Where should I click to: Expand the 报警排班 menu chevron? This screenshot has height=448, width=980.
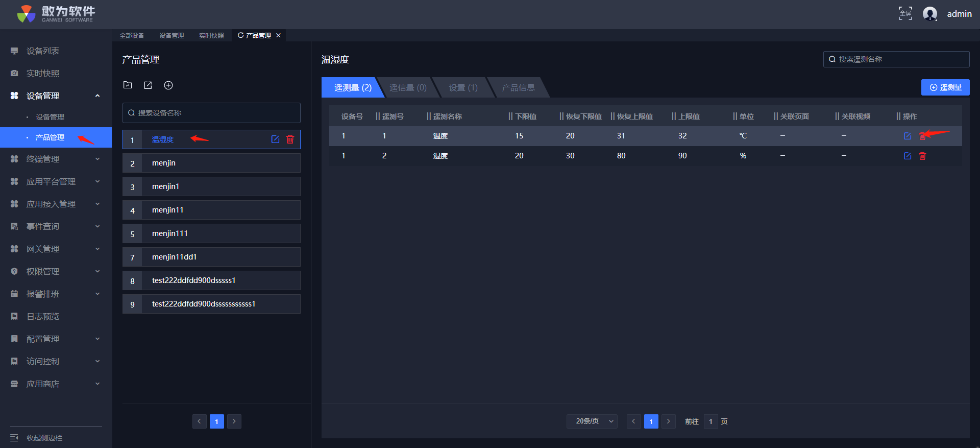[97, 294]
